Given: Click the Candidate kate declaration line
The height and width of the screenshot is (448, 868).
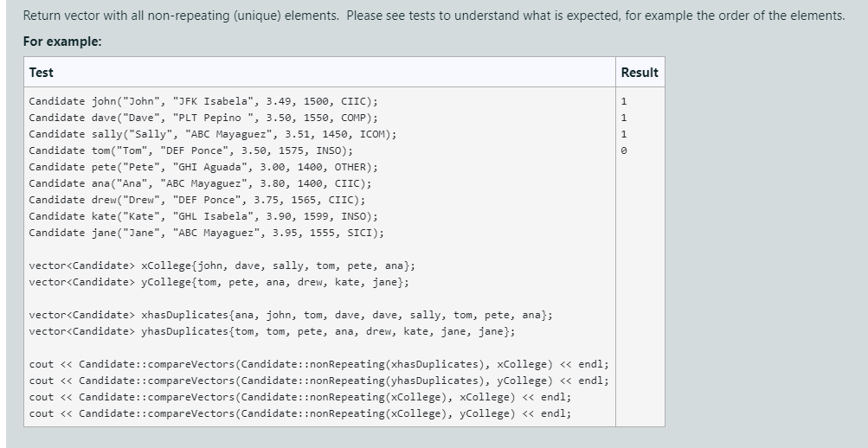Looking at the screenshot, I should pos(203,216).
